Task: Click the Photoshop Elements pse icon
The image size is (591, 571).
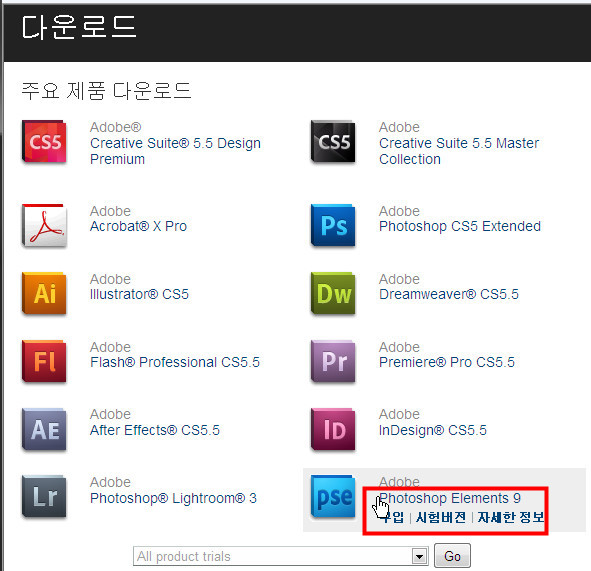Action: 333,496
